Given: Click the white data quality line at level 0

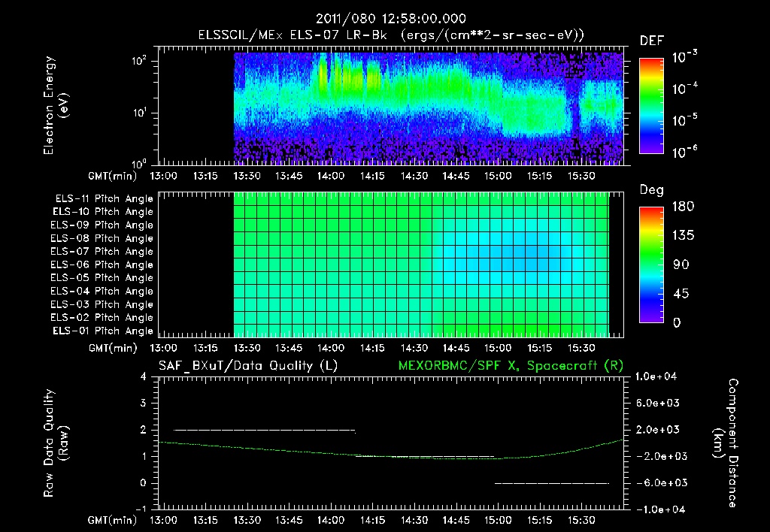Looking at the screenshot, I should tap(551, 483).
